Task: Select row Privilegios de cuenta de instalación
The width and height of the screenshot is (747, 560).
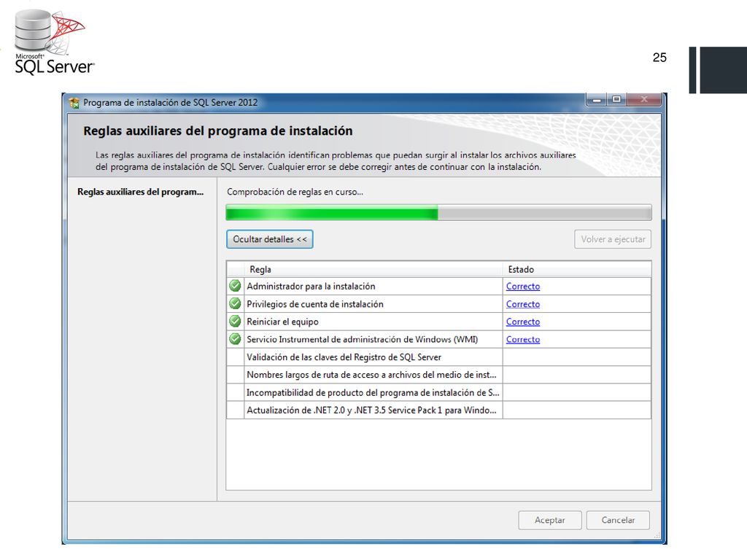Action: [x=438, y=304]
